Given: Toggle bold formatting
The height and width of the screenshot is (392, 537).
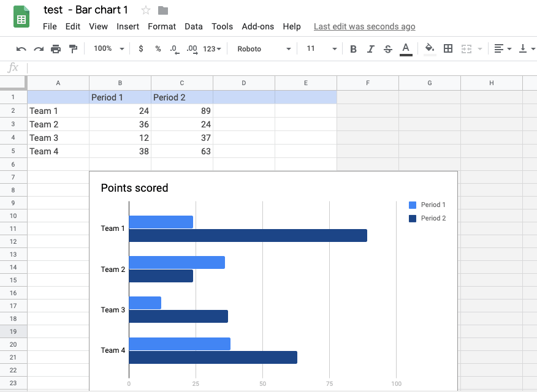Looking at the screenshot, I should [x=353, y=49].
